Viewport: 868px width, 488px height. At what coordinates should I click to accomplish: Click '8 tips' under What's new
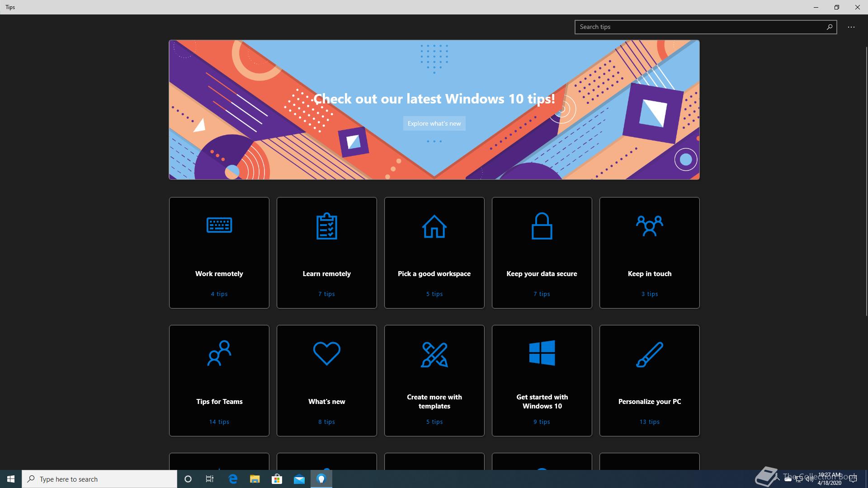click(x=327, y=422)
